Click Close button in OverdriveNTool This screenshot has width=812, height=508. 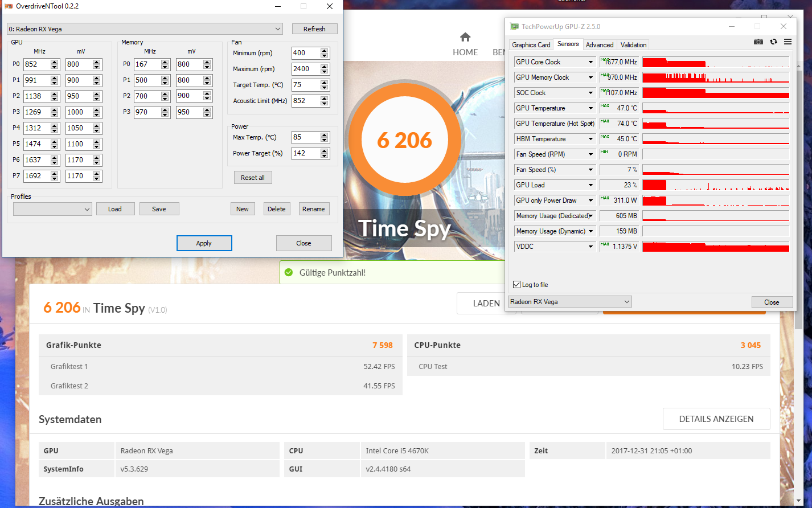[304, 243]
